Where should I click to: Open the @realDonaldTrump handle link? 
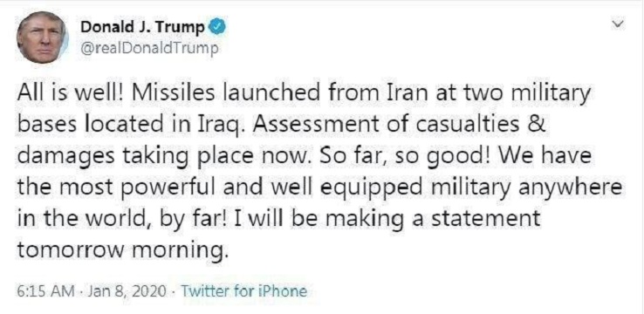pyautogui.click(x=147, y=49)
